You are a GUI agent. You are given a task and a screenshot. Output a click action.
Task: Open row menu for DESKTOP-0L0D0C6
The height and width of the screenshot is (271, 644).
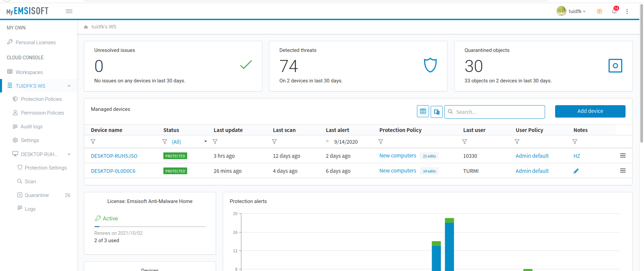point(623,171)
